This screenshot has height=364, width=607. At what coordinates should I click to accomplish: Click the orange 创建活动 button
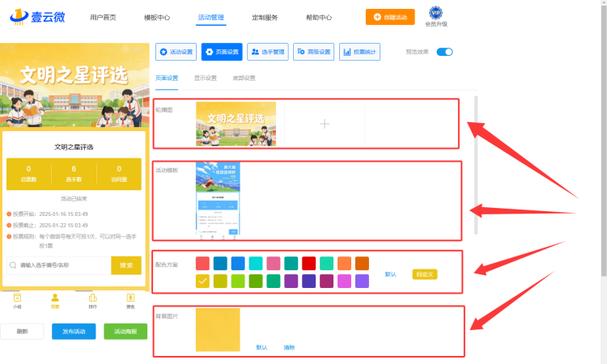tap(390, 17)
